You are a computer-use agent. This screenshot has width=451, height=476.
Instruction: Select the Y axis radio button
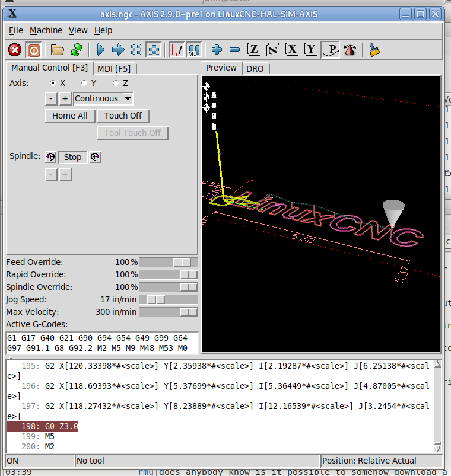click(85, 83)
